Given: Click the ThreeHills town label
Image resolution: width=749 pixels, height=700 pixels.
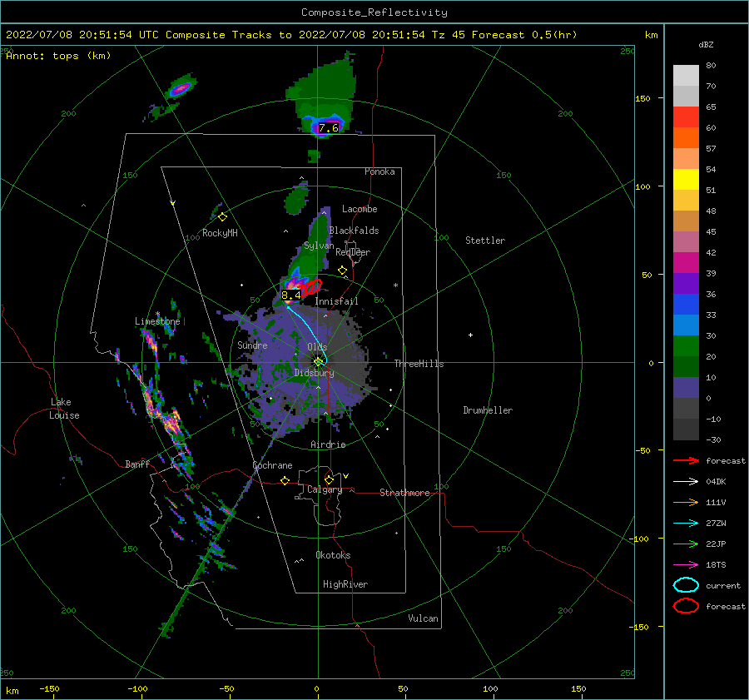Looking at the screenshot, I should pos(419,364).
